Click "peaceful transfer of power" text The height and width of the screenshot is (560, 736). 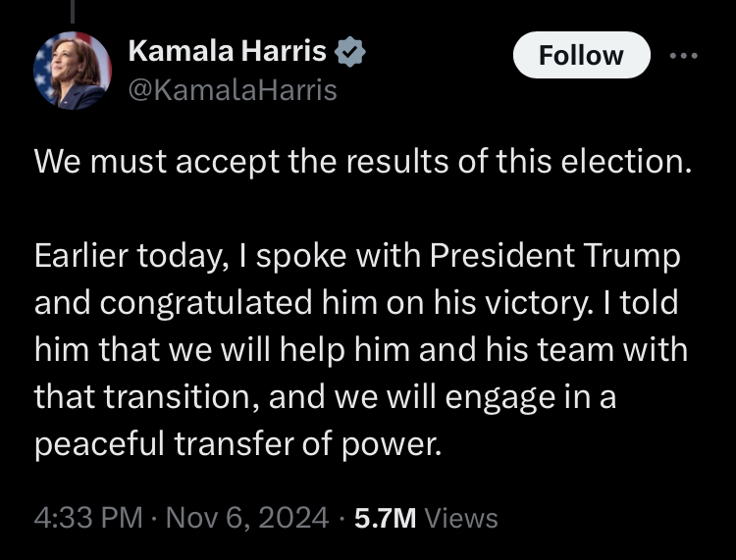click(x=237, y=443)
